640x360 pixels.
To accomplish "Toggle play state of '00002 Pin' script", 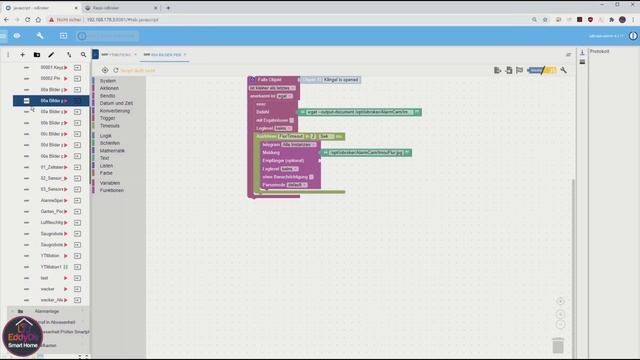I will [66, 78].
